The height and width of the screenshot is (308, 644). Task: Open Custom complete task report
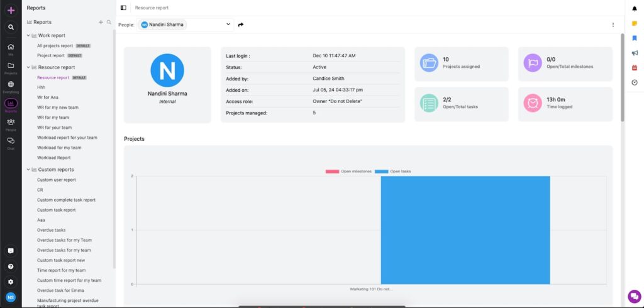66,200
